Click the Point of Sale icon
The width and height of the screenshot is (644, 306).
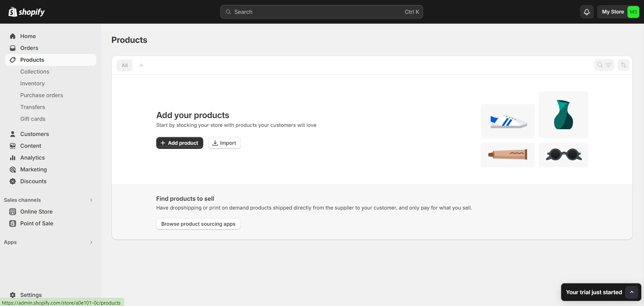pyautogui.click(x=12, y=223)
